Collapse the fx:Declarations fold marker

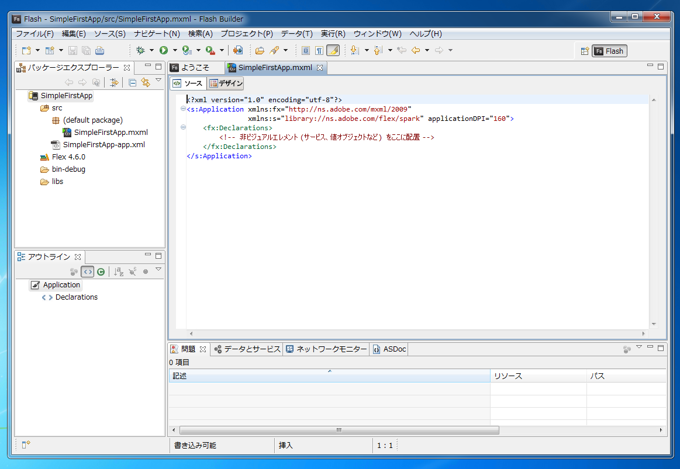(183, 128)
